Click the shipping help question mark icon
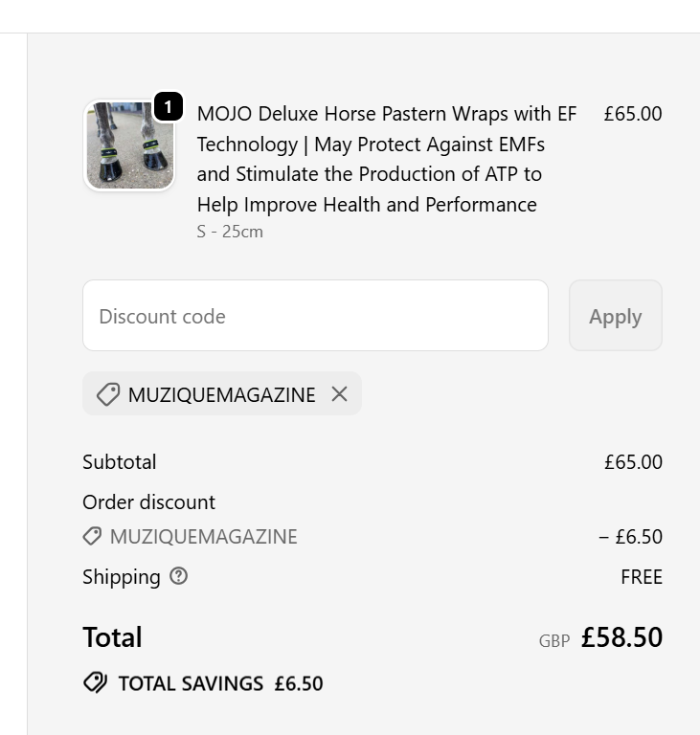The image size is (700, 735). [x=178, y=576]
